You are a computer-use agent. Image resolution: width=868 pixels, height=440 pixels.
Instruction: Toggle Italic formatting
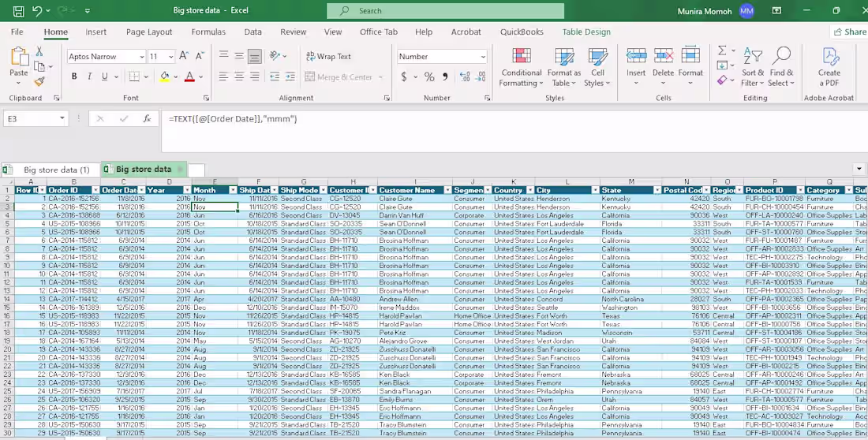89,77
